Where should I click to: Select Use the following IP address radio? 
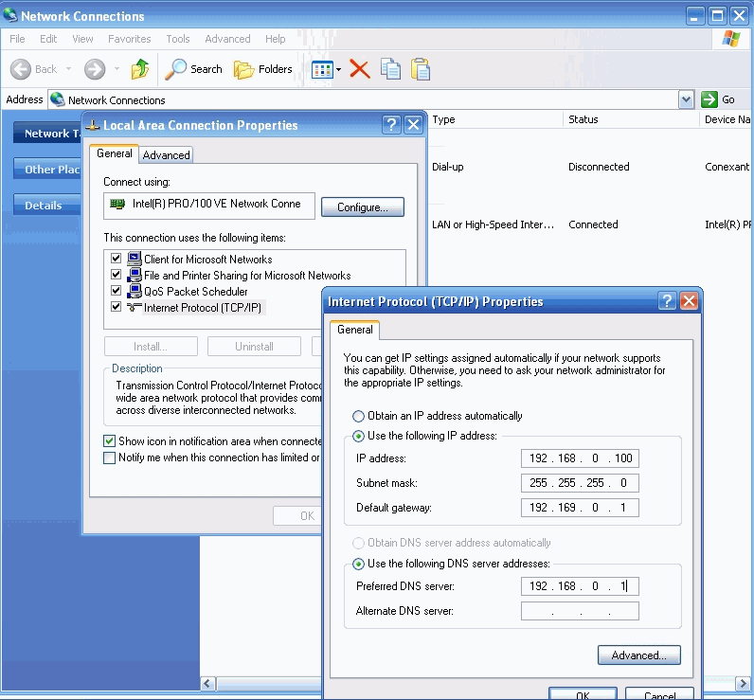358,436
